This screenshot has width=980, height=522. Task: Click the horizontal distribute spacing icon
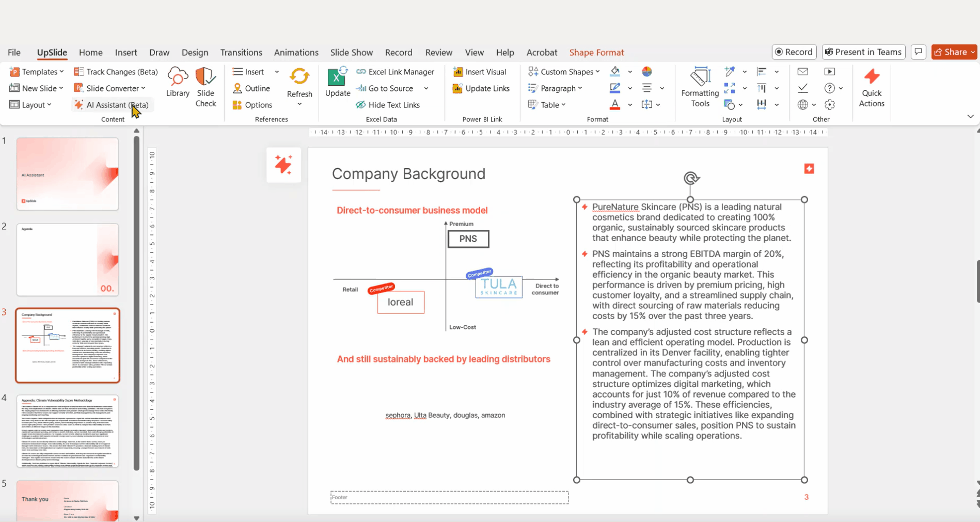(x=762, y=104)
